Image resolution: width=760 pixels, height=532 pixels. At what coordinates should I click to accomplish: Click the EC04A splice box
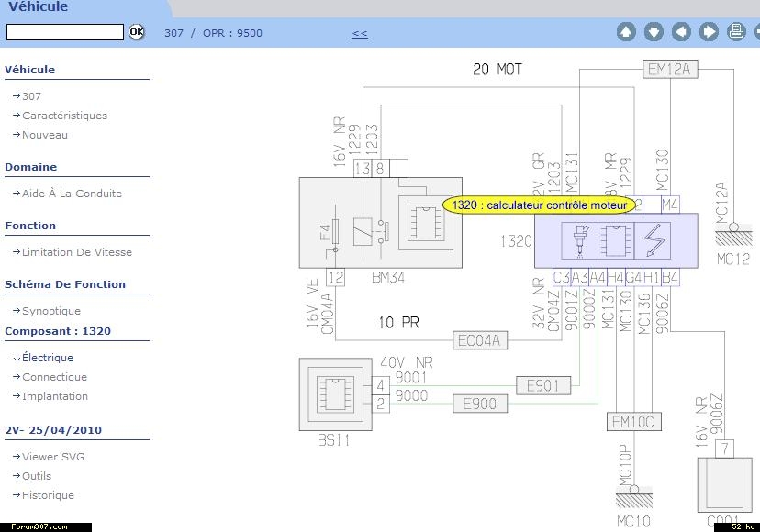coord(480,340)
